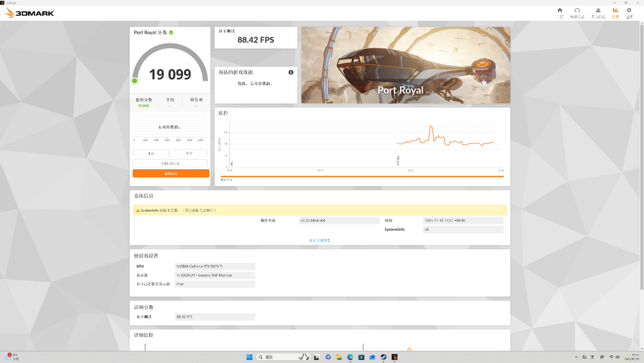The height and width of the screenshot is (363, 644).
Task: Open the Stress Tests tab with bar chart icon
Action: click(x=598, y=13)
